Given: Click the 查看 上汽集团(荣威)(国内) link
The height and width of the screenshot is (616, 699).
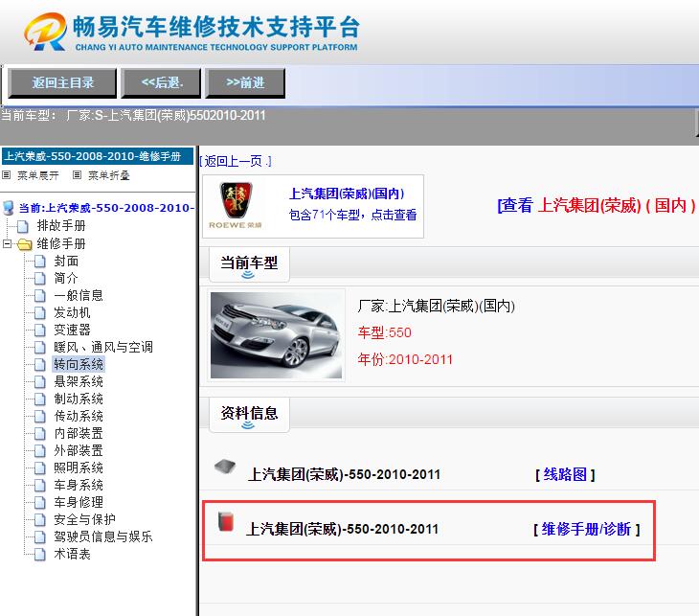Looking at the screenshot, I should tap(597, 206).
